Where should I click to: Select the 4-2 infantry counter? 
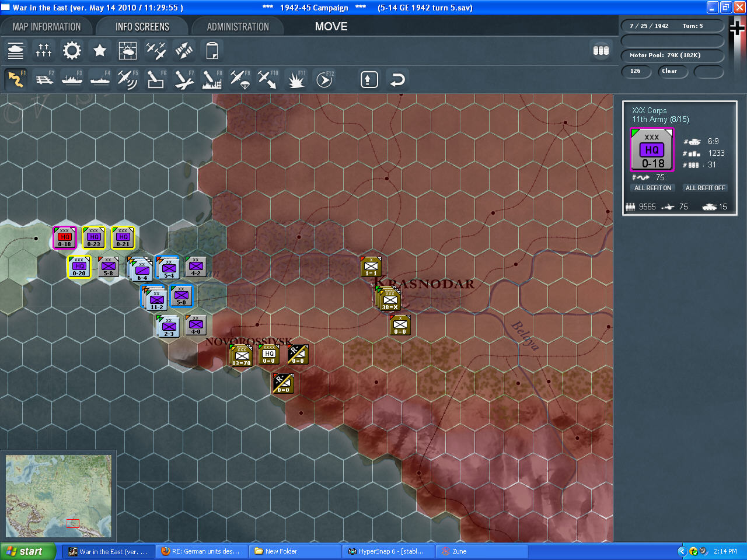pyautogui.click(x=196, y=267)
